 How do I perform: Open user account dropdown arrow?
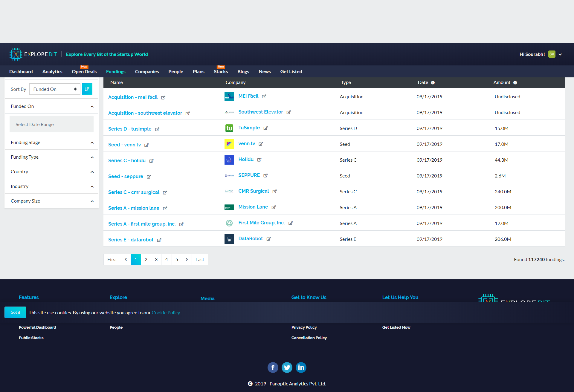[x=560, y=54]
